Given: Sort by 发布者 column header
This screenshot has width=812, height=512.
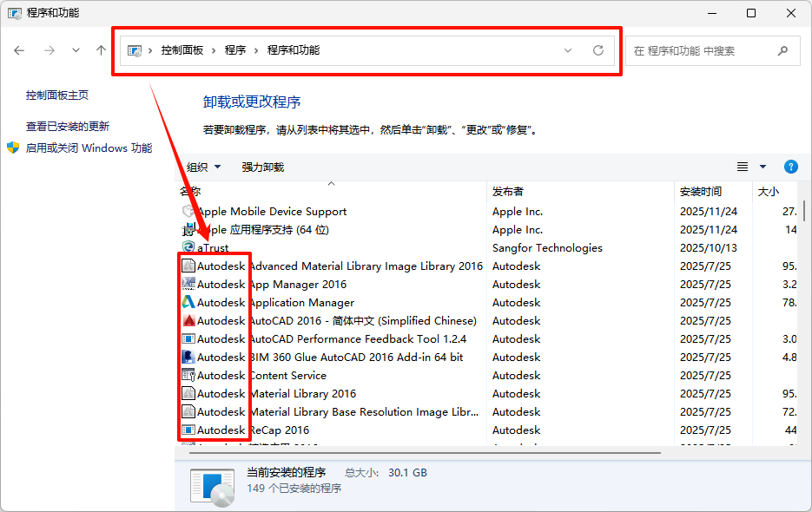Looking at the screenshot, I should [508, 191].
